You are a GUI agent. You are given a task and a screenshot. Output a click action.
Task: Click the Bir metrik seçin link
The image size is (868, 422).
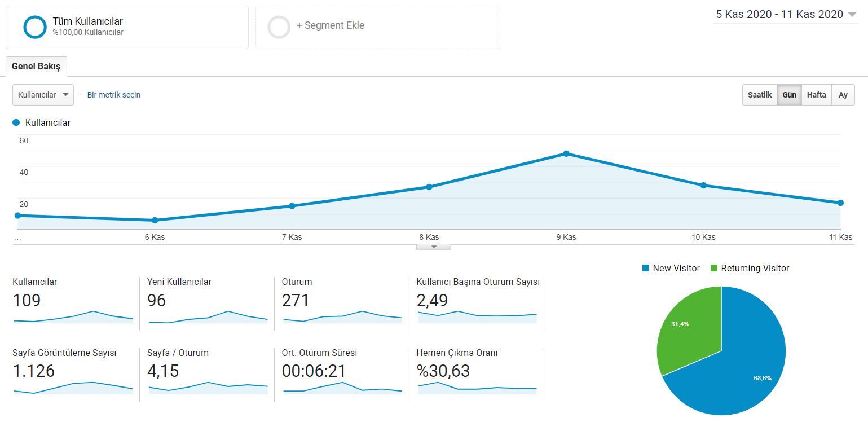114,95
